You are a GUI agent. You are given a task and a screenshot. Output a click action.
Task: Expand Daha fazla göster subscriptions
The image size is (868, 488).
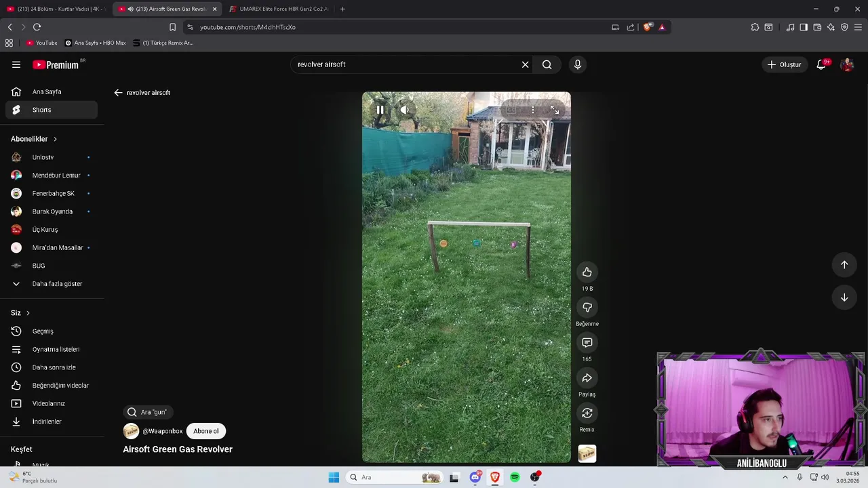tap(52, 283)
